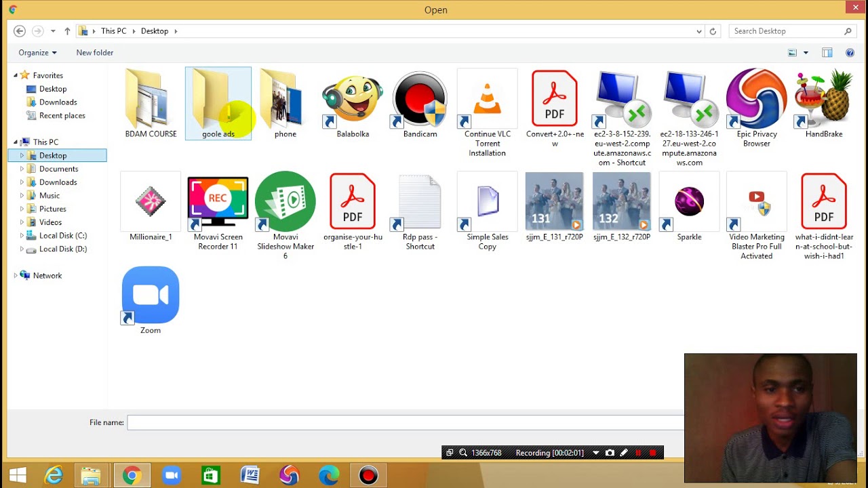Go up one folder level
The image size is (868, 488).
tap(67, 31)
